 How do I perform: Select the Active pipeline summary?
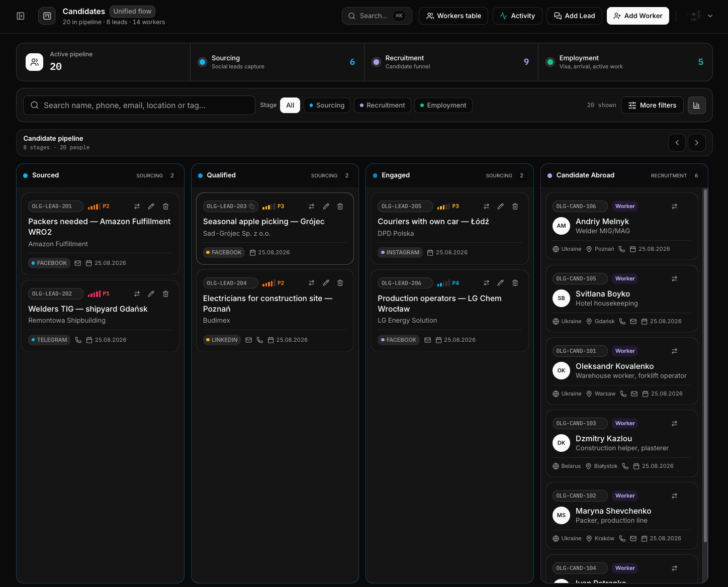coord(103,62)
